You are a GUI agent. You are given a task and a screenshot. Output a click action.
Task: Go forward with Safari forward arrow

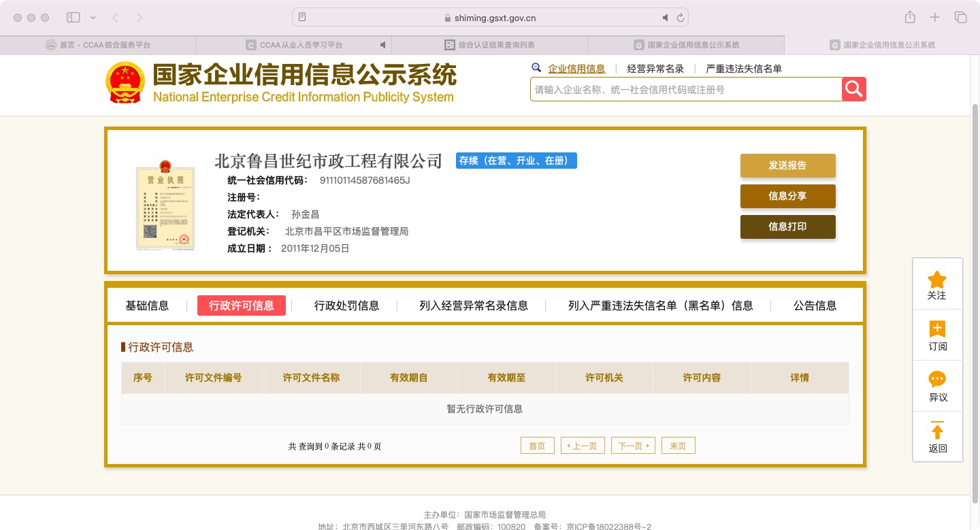pyautogui.click(x=140, y=17)
